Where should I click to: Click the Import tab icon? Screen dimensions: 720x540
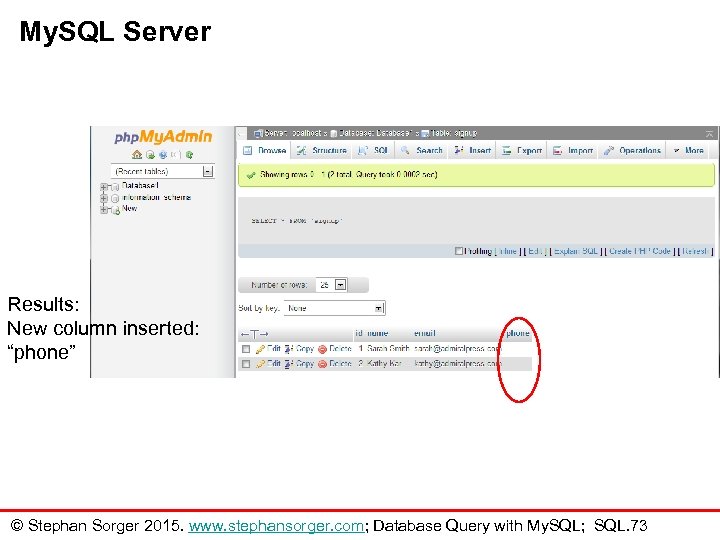coord(557,150)
